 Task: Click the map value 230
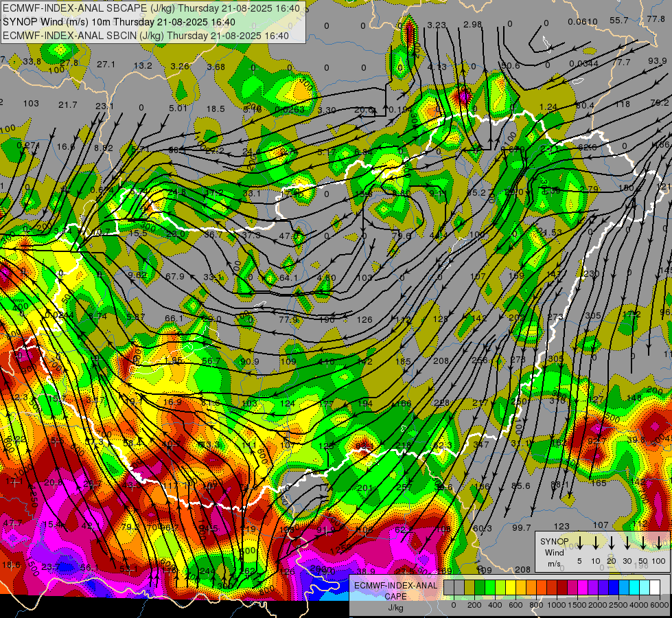click(x=592, y=273)
